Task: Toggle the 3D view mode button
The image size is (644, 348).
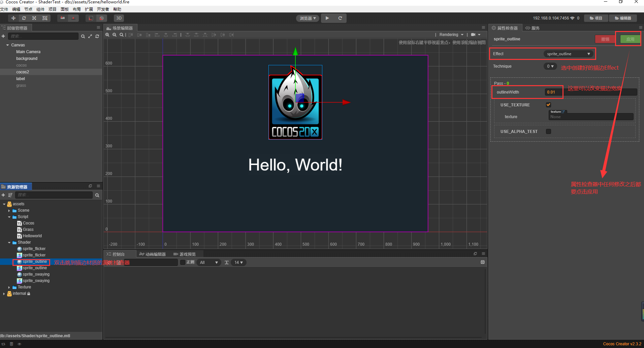Action: [119, 18]
